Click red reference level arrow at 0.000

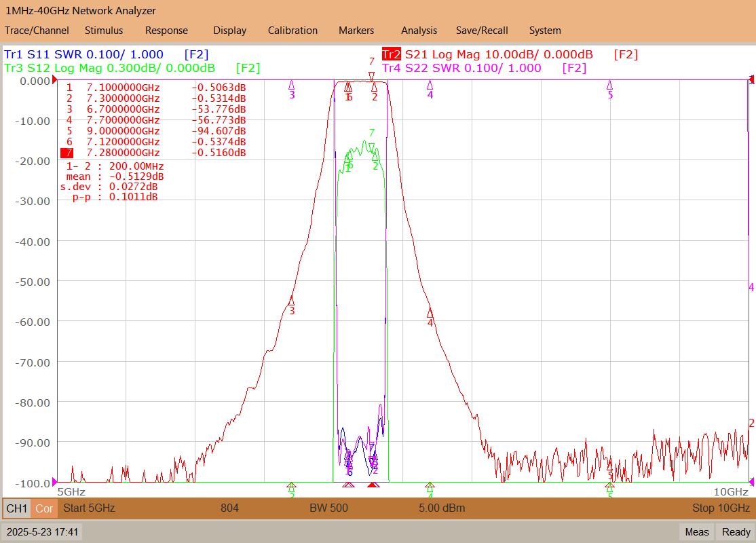pos(54,79)
